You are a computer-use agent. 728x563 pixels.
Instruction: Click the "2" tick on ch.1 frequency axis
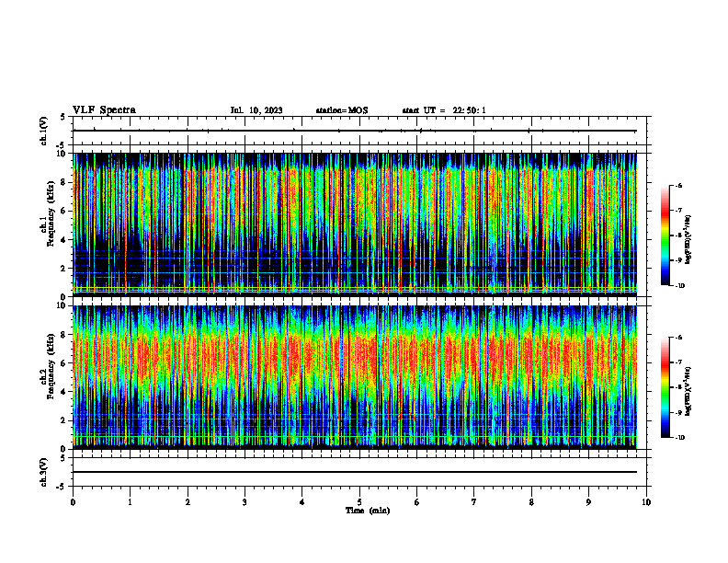(x=63, y=269)
